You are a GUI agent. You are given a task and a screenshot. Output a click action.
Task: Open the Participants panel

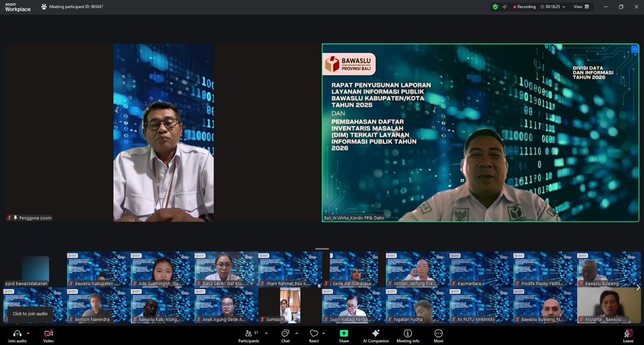pos(249,336)
